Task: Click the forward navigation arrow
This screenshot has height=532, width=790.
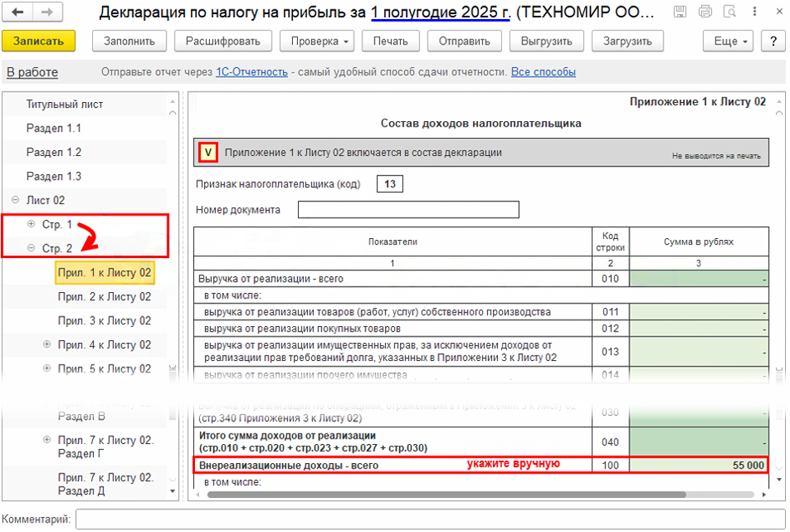Action: point(46,13)
